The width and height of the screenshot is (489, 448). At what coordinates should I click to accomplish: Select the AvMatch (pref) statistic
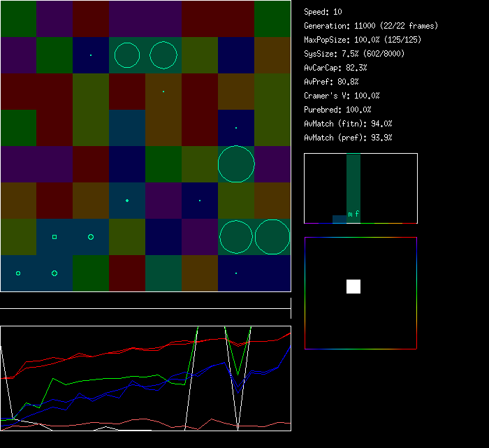click(x=349, y=138)
